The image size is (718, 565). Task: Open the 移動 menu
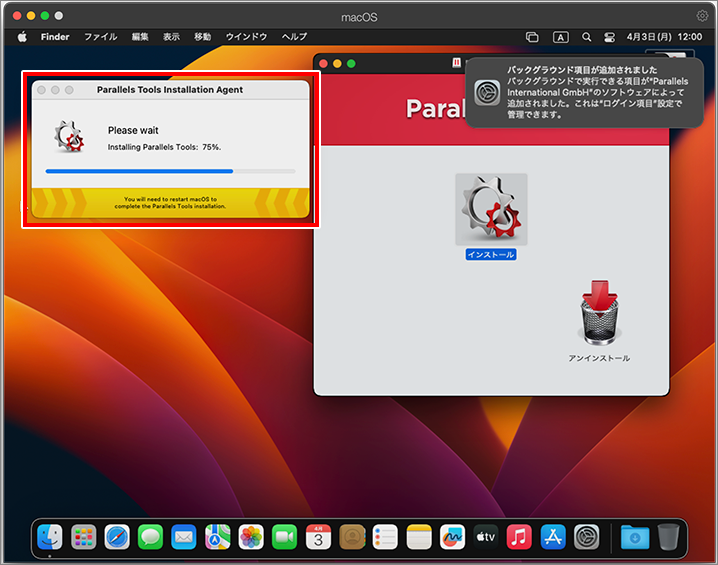coord(202,37)
